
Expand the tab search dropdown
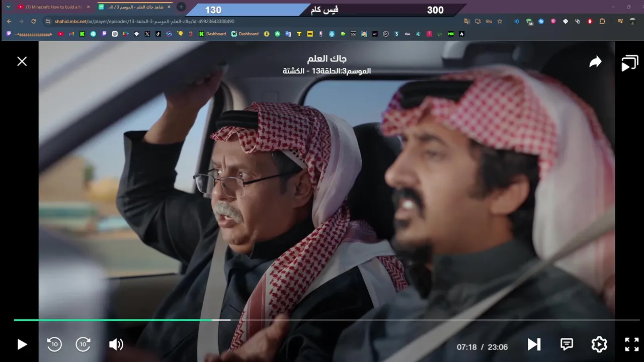tap(8, 7)
